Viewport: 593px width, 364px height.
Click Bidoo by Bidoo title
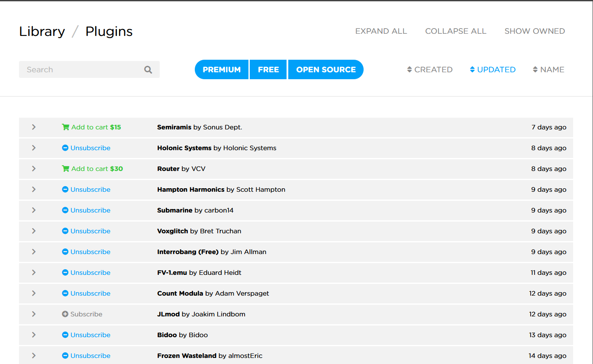pos(182,335)
